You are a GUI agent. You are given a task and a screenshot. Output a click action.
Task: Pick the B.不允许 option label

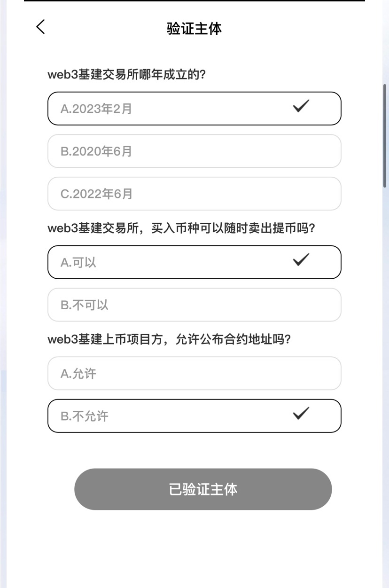pos(85,416)
